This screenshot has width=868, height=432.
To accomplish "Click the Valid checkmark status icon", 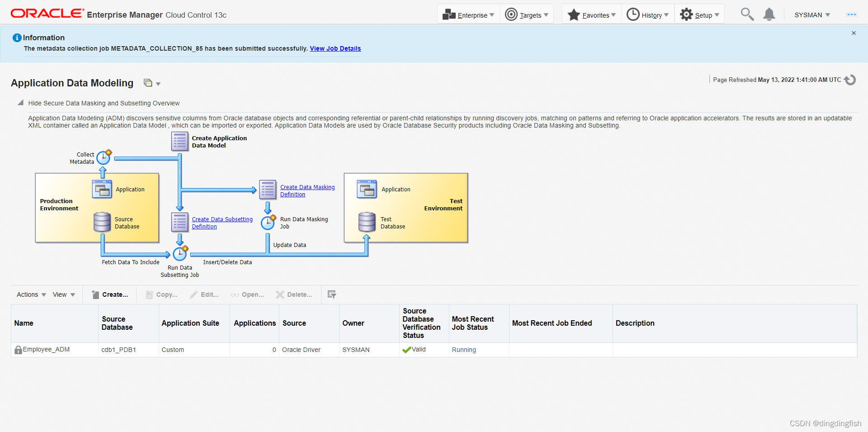I will [x=406, y=350].
